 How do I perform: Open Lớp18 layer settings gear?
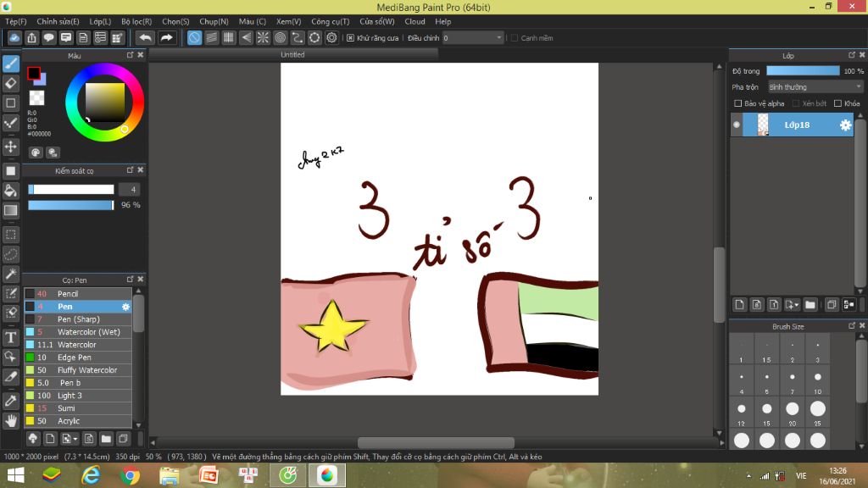pyautogui.click(x=845, y=125)
